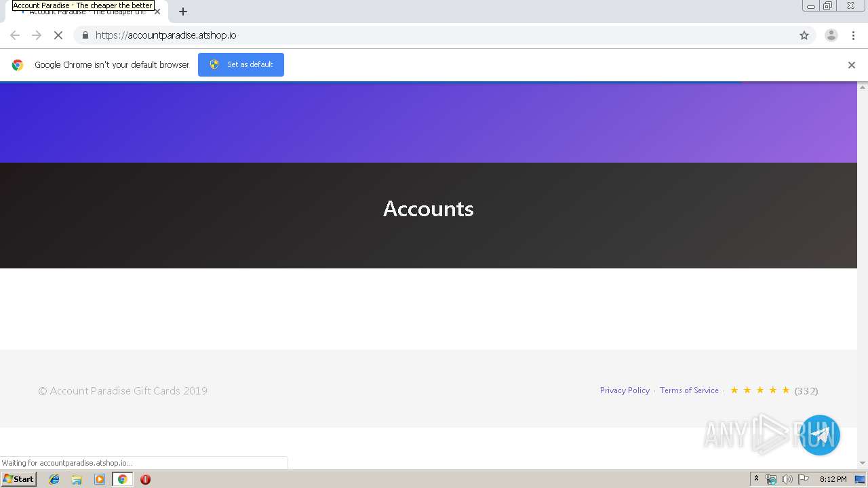Open the Privacy Policy link

[625, 390]
